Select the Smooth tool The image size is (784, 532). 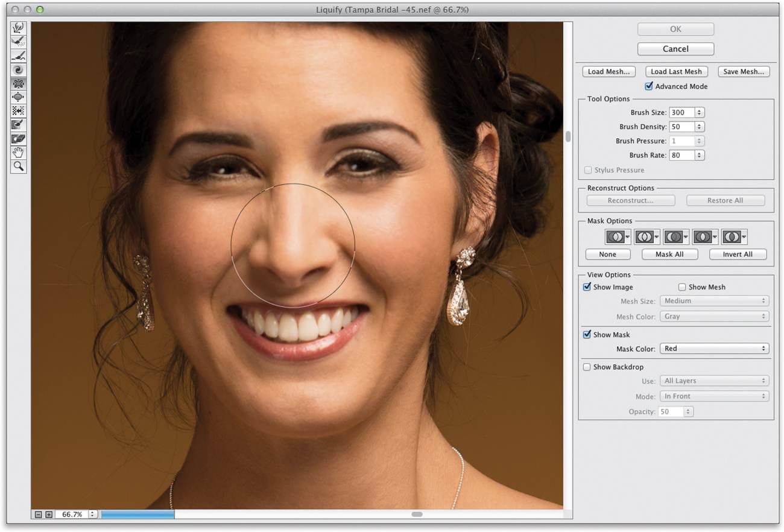point(19,55)
